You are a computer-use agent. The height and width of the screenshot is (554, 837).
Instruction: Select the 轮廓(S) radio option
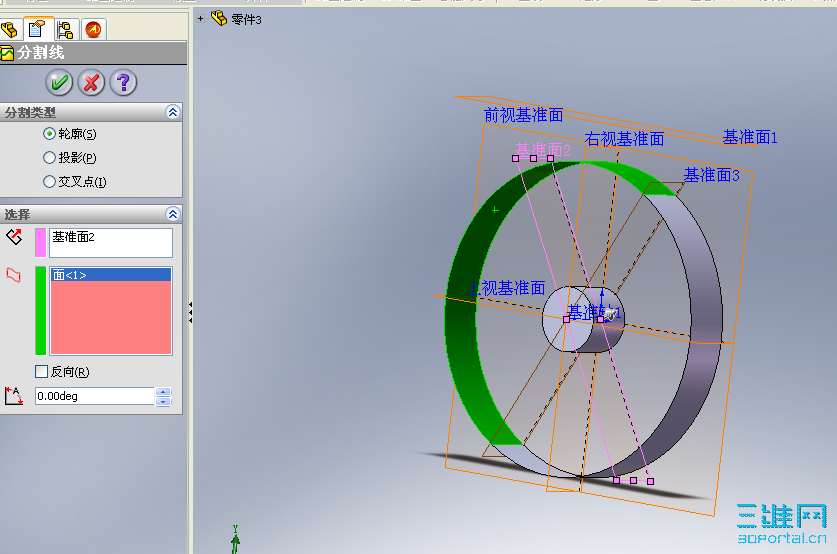(49, 133)
